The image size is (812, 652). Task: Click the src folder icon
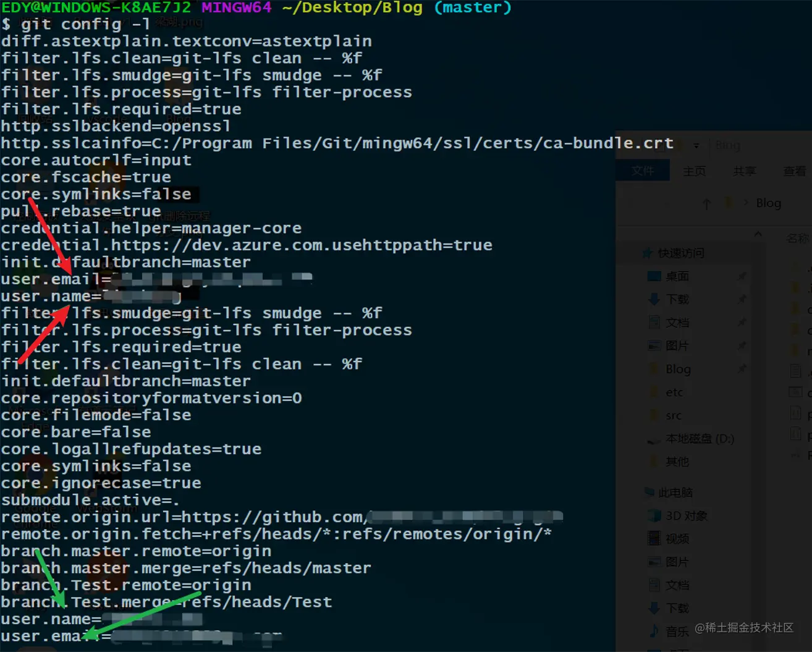(x=654, y=415)
